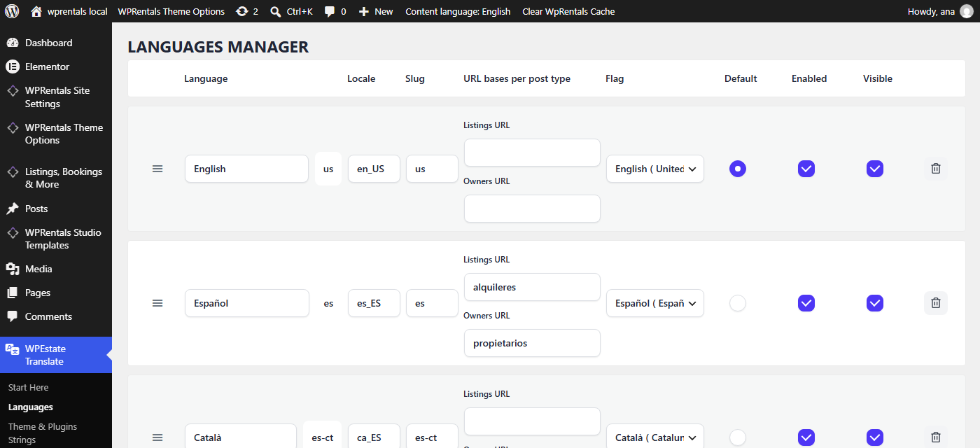Edit the es-ct slug field
Image resolution: width=980 pixels, height=448 pixels.
[x=432, y=437]
